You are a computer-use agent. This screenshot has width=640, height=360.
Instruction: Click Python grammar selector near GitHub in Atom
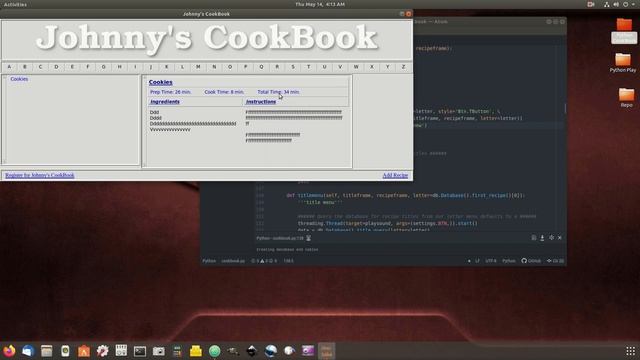[x=509, y=260]
